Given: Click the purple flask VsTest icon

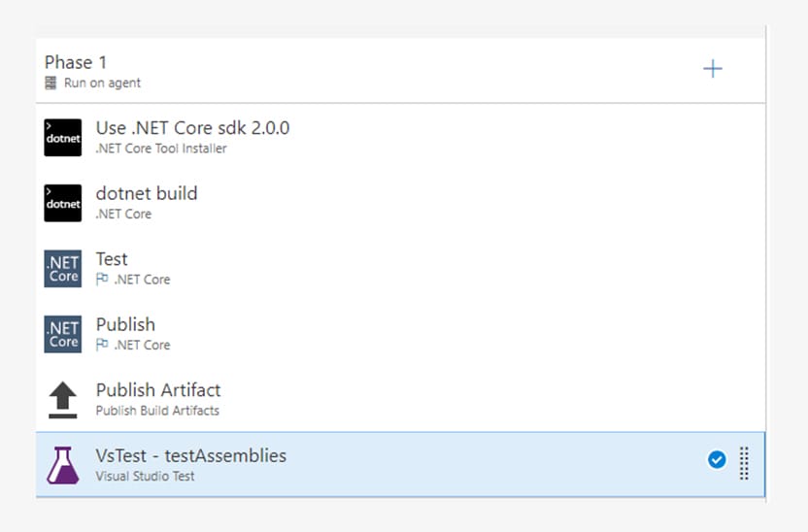Looking at the screenshot, I should coord(63,465).
